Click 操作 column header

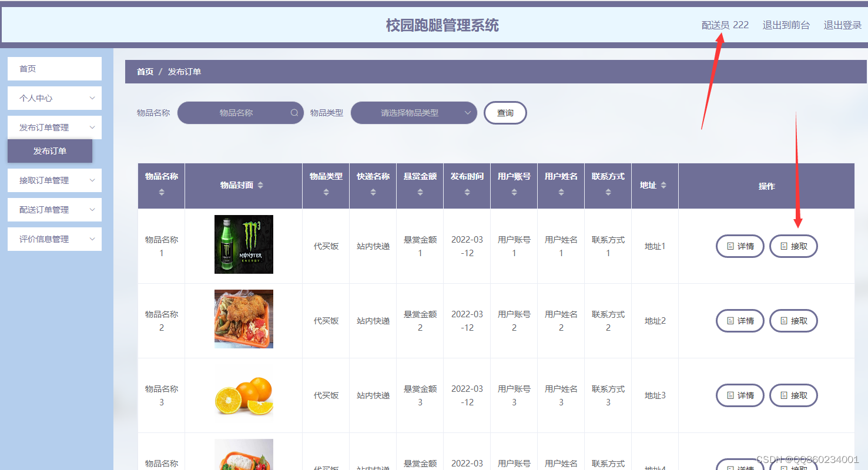767,186
